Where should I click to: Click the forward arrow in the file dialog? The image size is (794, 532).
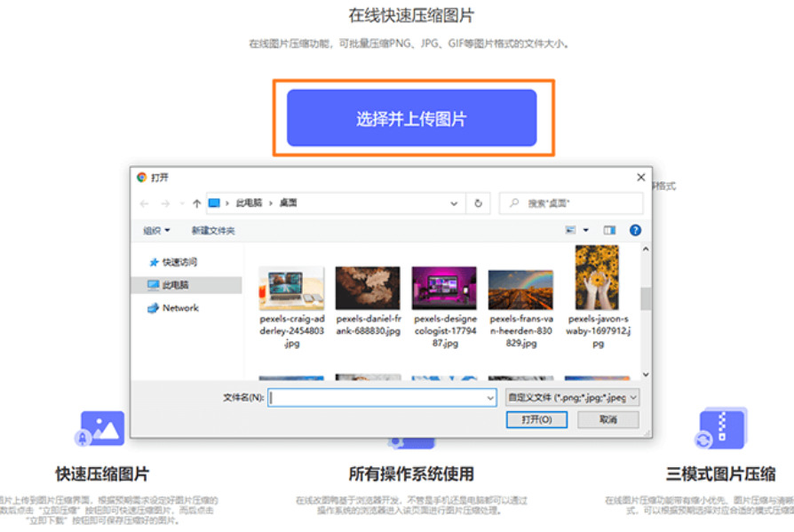coord(165,203)
